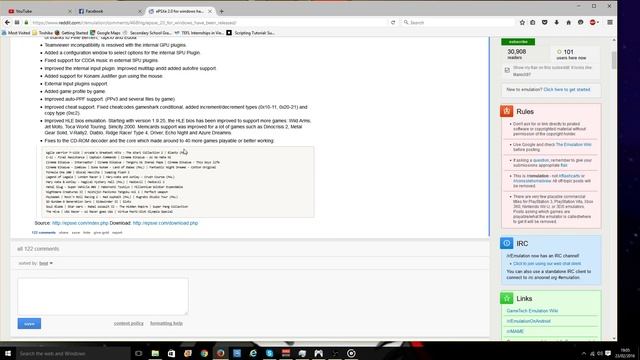This screenshot has height=360, width=640.
Task: Reload the page with the refresh icon
Action: pyautogui.click(x=393, y=22)
